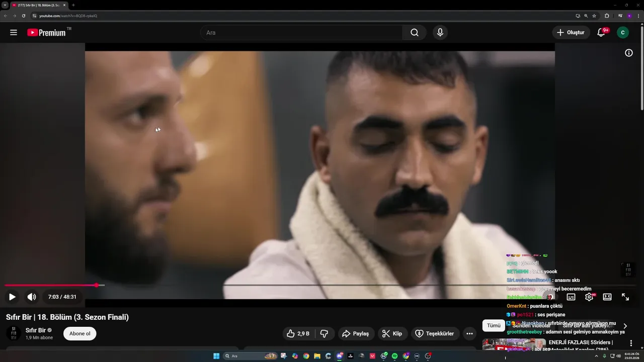
Task: Bookmark this page with the star
Action: tap(594, 16)
